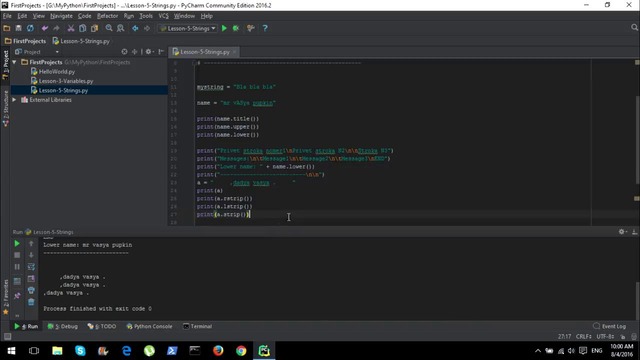Toggle soft-wrap in the Run console
Screen dimensions: 640x360
pos(31,267)
